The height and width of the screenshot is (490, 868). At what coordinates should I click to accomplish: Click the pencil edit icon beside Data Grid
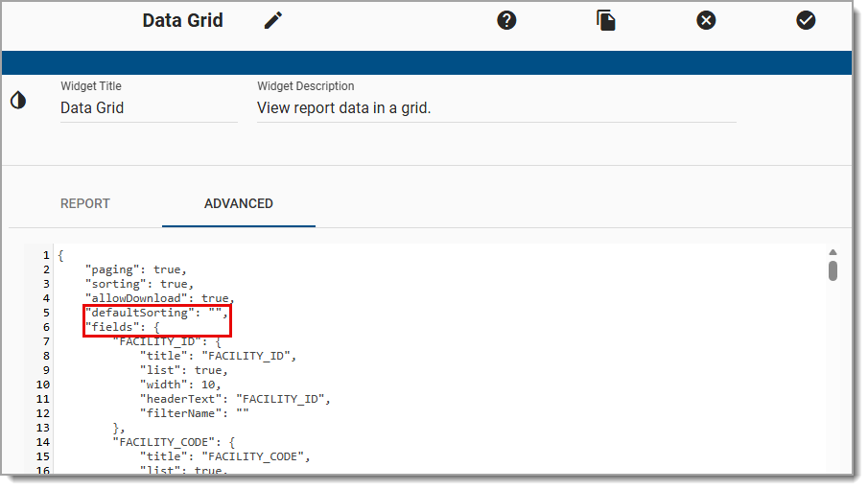[x=273, y=20]
